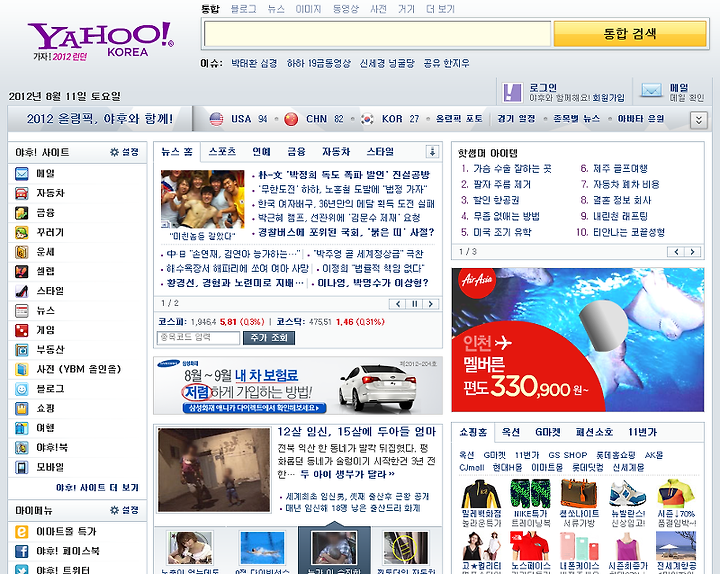720x574 pixels.
Task: Select the Gmarket shopping tab
Action: pos(548,432)
